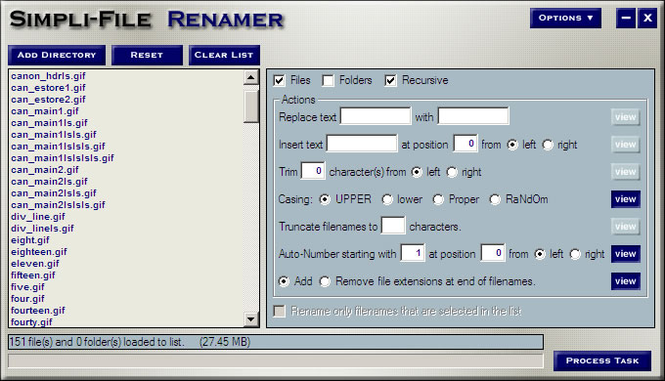Viewport: 665px width, 381px height.
Task: Select Auto-Number from left radio
Action: [x=540, y=254]
